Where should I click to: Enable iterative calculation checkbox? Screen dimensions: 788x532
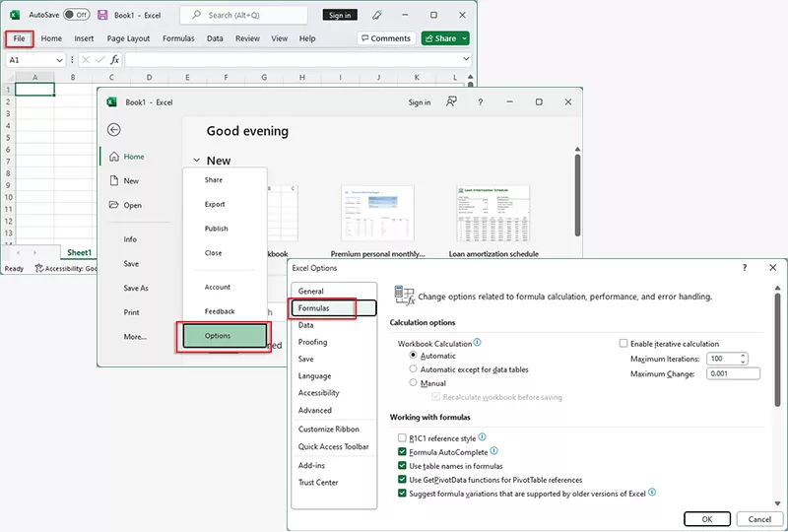[624, 344]
